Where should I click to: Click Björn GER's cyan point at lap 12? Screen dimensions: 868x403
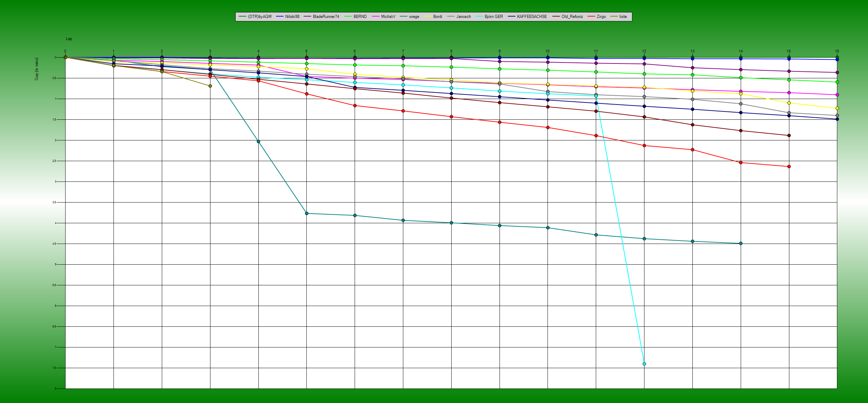click(x=644, y=364)
